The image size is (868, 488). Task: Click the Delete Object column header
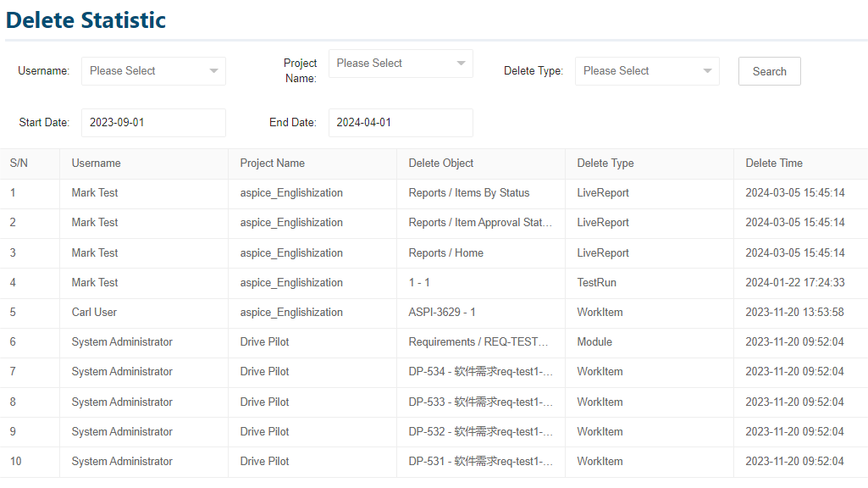pos(440,163)
